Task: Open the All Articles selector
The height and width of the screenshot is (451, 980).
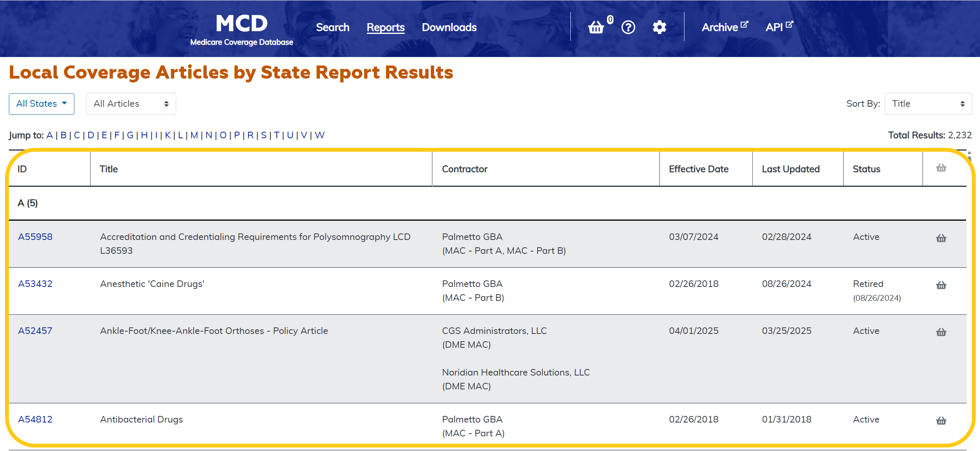Action: click(x=131, y=104)
